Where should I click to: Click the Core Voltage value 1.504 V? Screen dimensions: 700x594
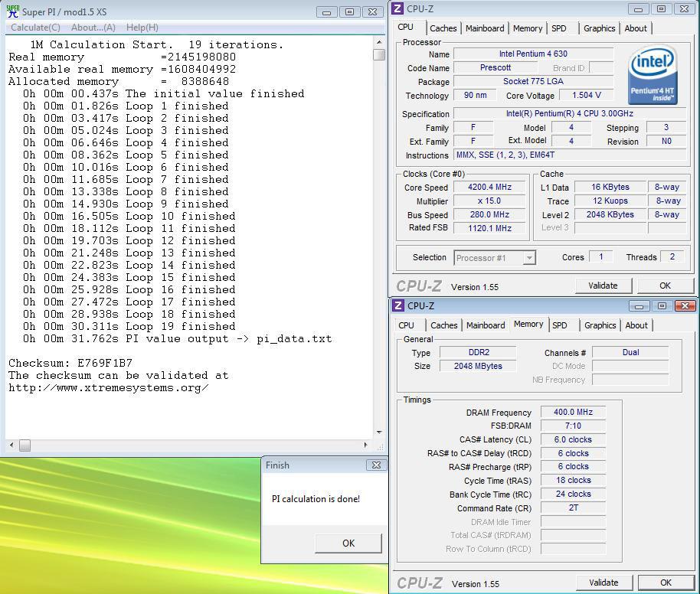coord(586,95)
